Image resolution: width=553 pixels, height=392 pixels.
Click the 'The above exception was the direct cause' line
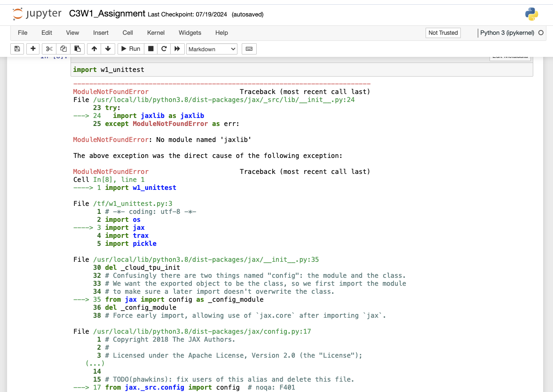pos(208,156)
